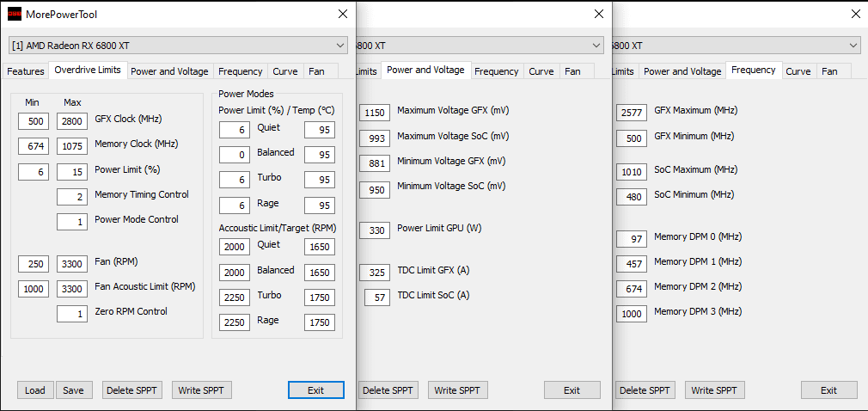
Task: Select Power and Voltage tab in right window
Action: 682,71
